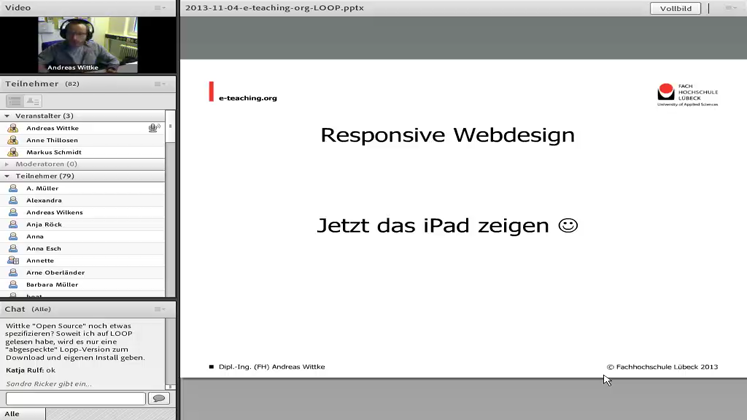Click the attendee list scrollbar

point(170,200)
